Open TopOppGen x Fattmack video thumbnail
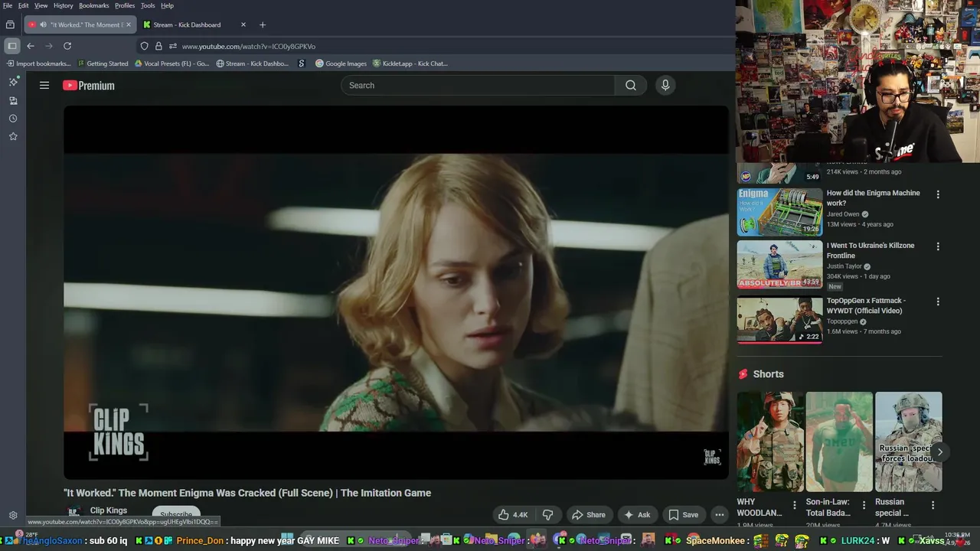Image resolution: width=980 pixels, height=551 pixels. pyautogui.click(x=779, y=320)
